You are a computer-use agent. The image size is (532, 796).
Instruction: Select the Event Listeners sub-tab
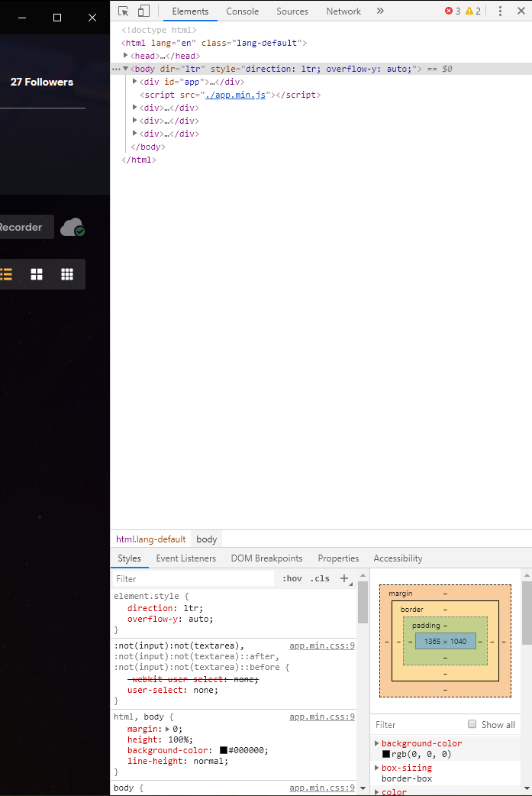tap(186, 558)
